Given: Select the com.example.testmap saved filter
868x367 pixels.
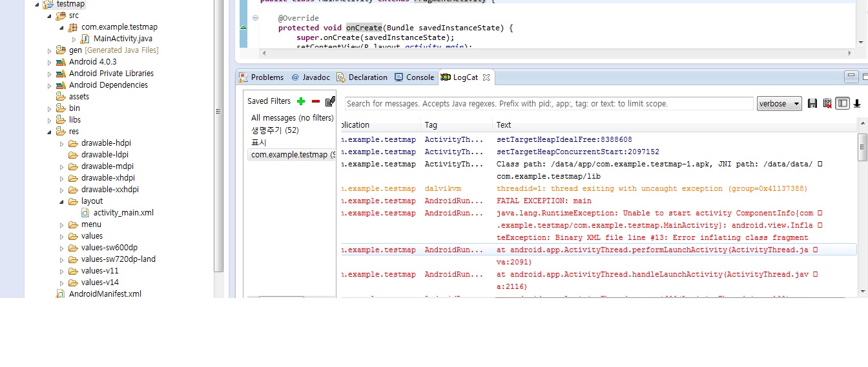Looking at the screenshot, I should pos(292,155).
